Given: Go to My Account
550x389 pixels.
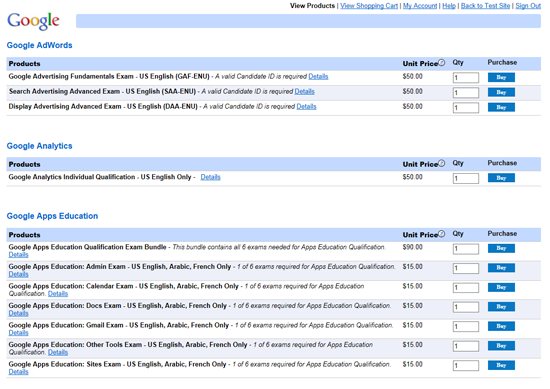Looking at the screenshot, I should click(x=420, y=6).
